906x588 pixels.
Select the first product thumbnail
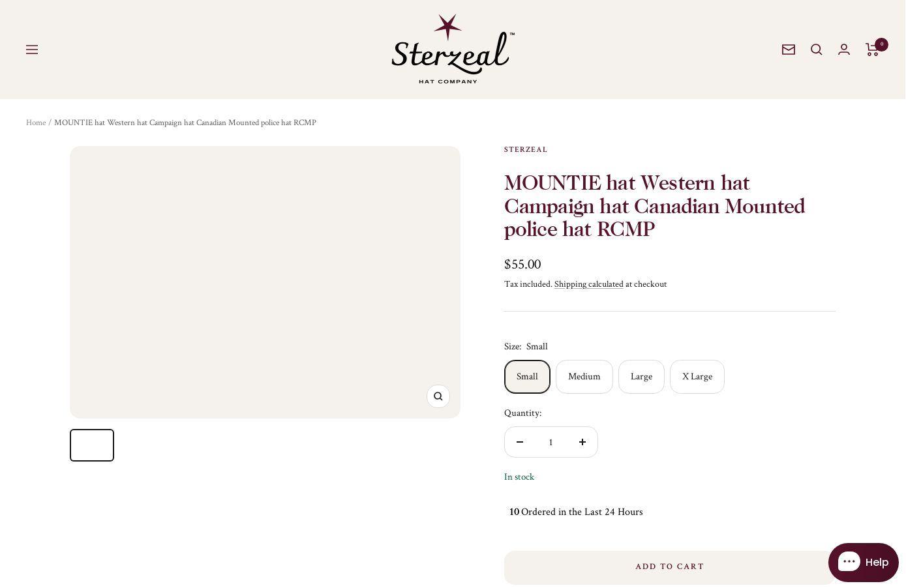pos(92,445)
